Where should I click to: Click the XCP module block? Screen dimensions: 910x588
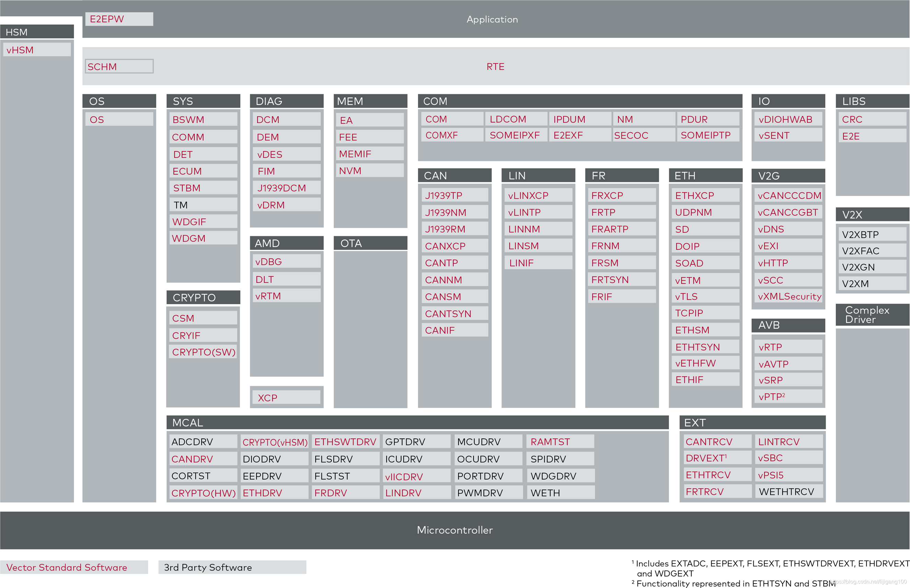click(x=286, y=397)
